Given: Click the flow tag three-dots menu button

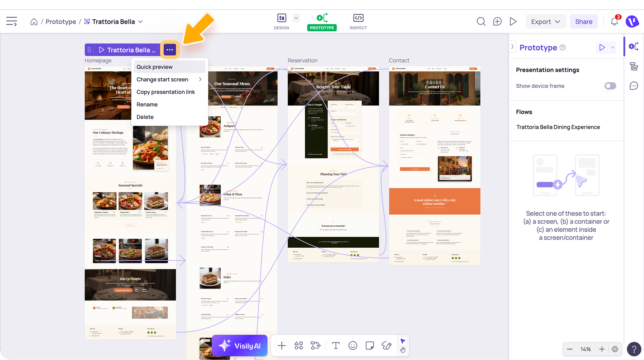Looking at the screenshot, I should (170, 50).
